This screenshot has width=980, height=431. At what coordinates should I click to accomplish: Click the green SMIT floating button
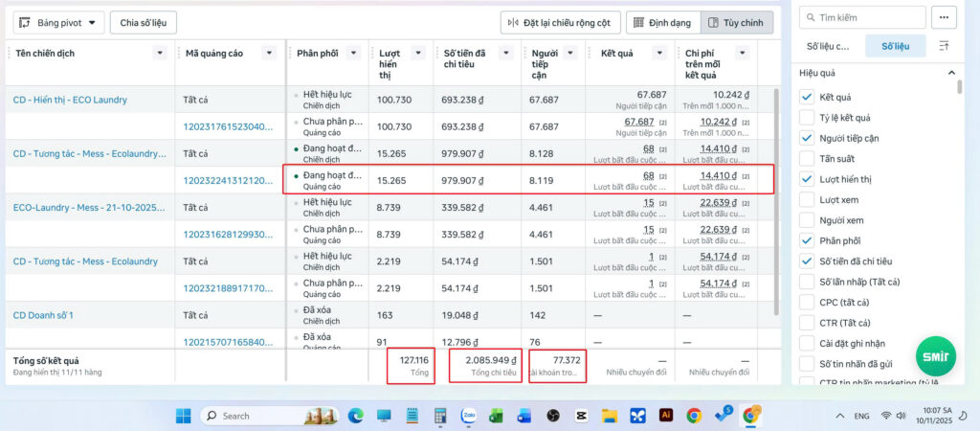coord(936,355)
